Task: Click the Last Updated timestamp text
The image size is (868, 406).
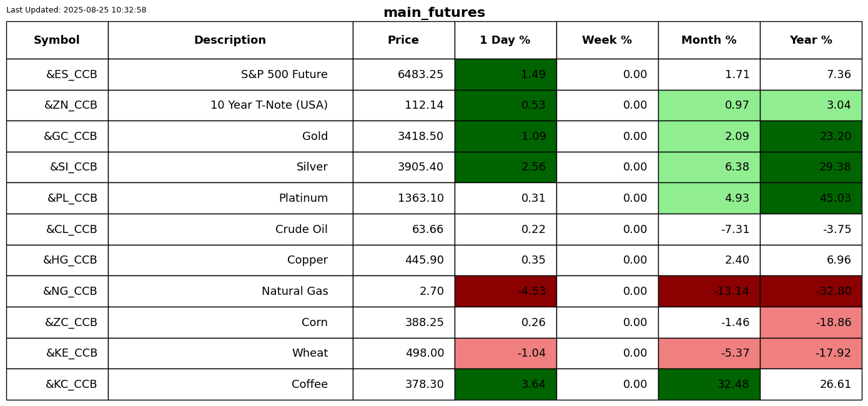Action: pos(76,10)
